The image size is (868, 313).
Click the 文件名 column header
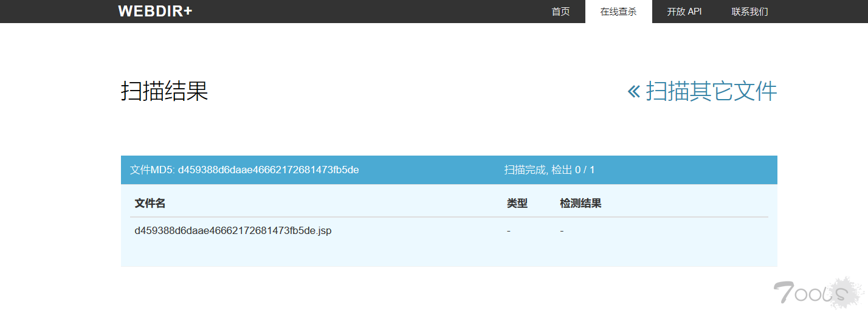click(150, 204)
